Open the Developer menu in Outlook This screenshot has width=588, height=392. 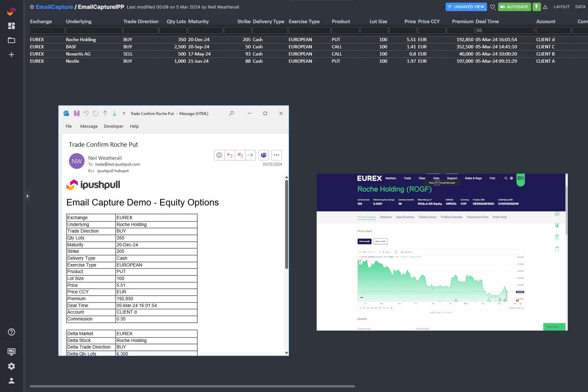click(x=113, y=126)
